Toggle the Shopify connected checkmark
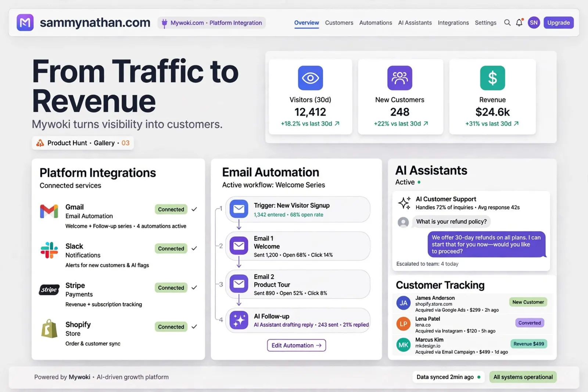 [x=194, y=327]
